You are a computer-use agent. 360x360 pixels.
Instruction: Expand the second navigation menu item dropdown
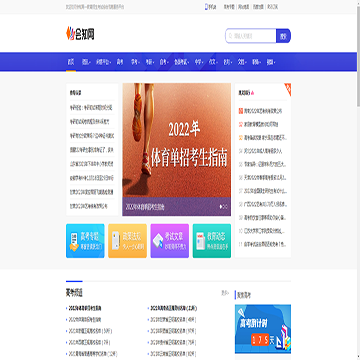[86, 62]
